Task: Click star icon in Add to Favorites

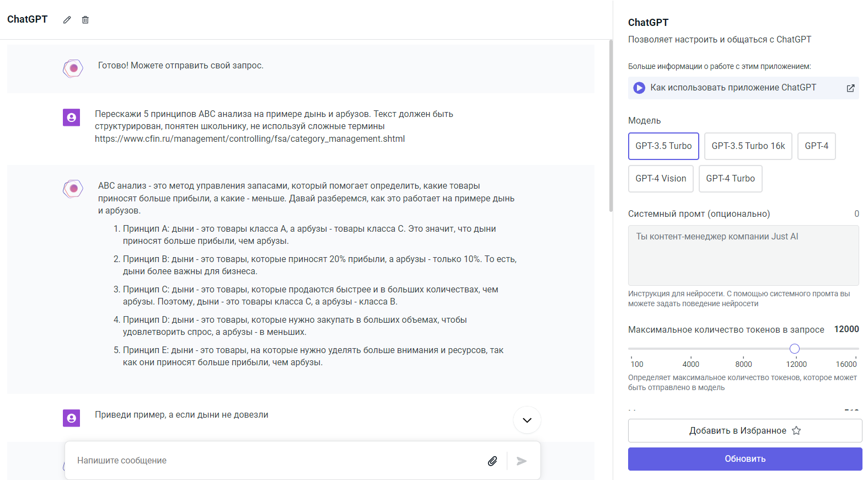Action: point(796,430)
